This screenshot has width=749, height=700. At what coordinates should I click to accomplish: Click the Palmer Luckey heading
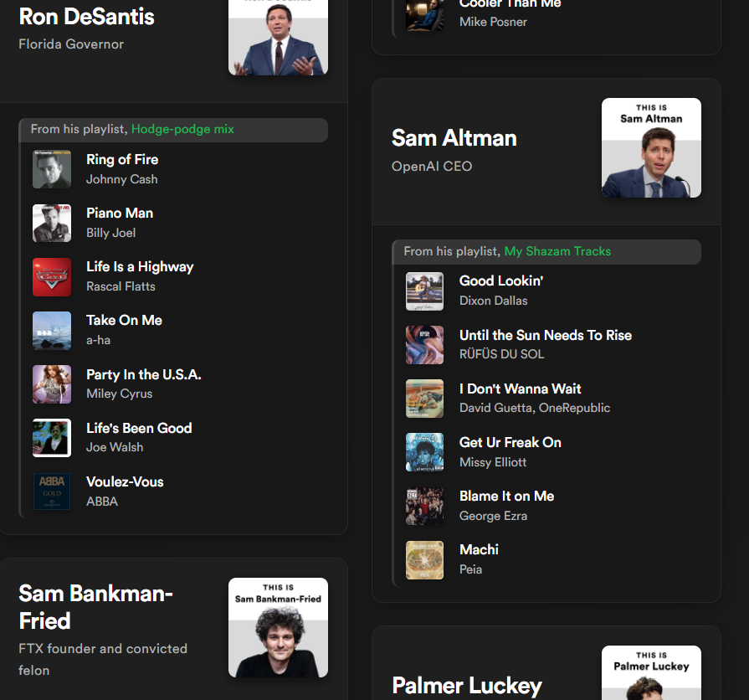[x=467, y=685]
